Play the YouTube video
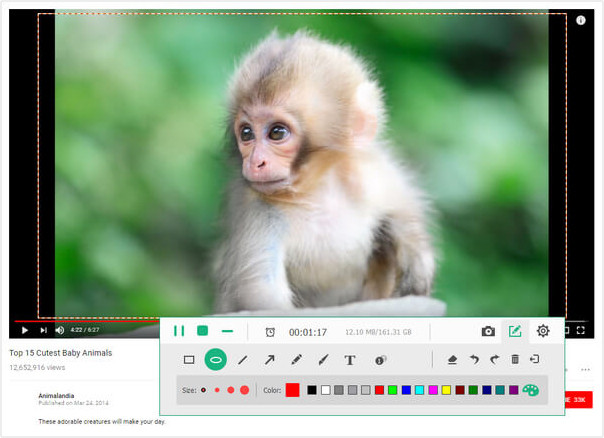Screen dimensions: 604x438 tap(25, 330)
